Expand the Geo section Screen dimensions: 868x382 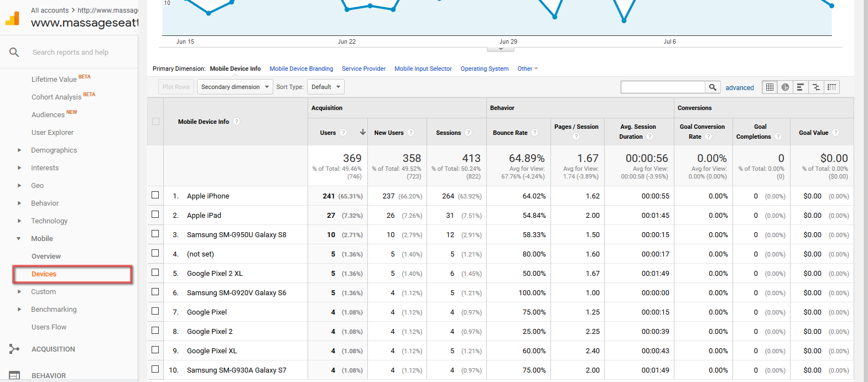[x=19, y=186]
